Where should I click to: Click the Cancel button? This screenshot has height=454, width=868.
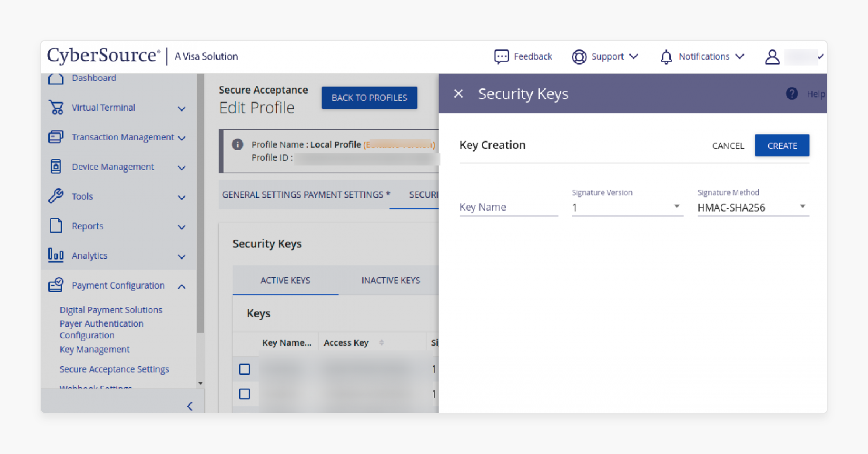coord(728,146)
